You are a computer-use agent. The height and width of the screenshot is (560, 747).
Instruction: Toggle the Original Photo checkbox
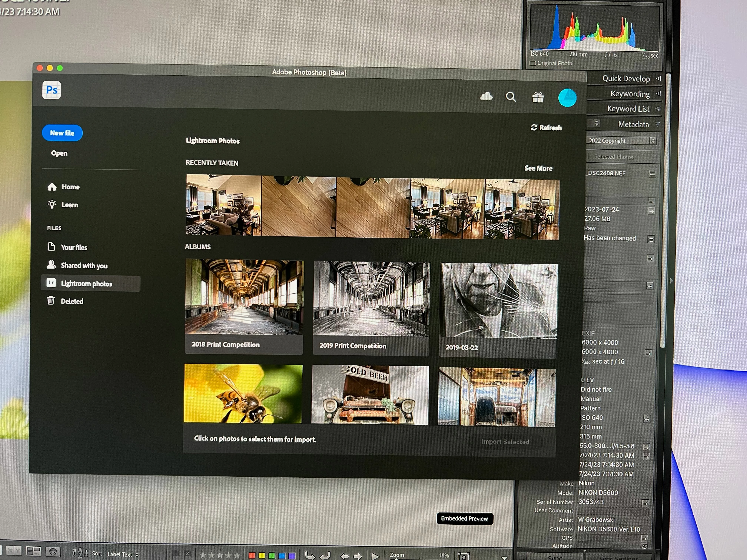pyautogui.click(x=533, y=63)
